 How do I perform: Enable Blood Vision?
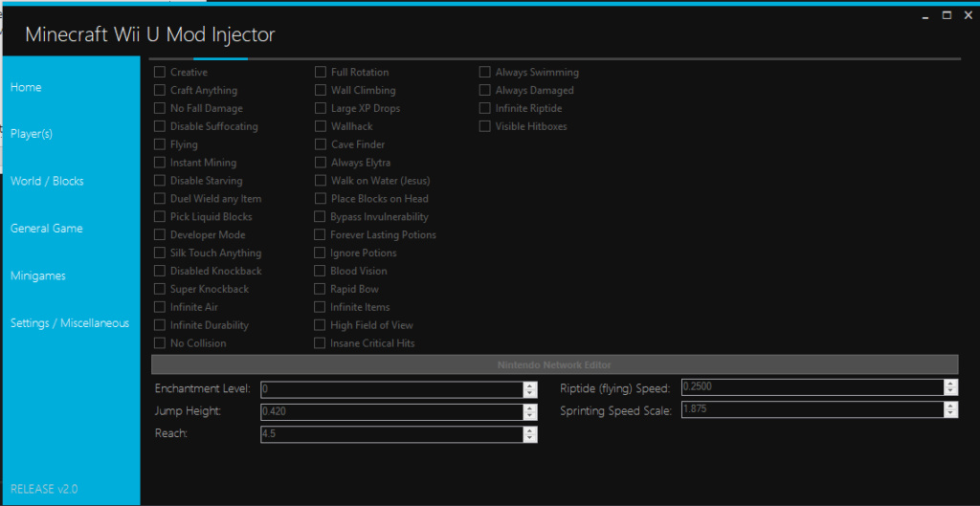320,271
